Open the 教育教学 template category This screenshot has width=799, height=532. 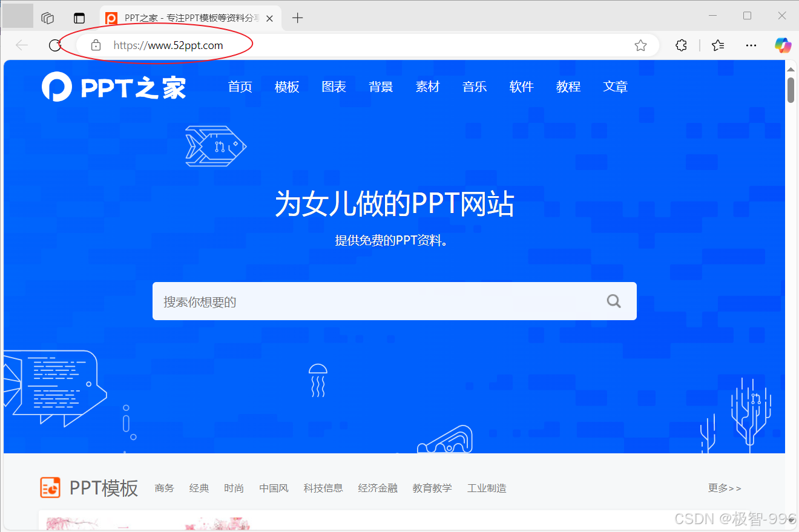(432, 488)
